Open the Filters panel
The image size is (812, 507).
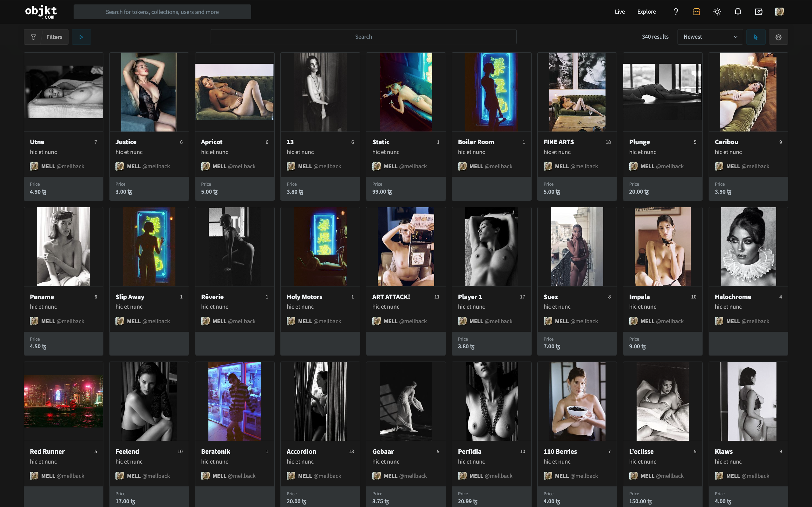(54, 37)
